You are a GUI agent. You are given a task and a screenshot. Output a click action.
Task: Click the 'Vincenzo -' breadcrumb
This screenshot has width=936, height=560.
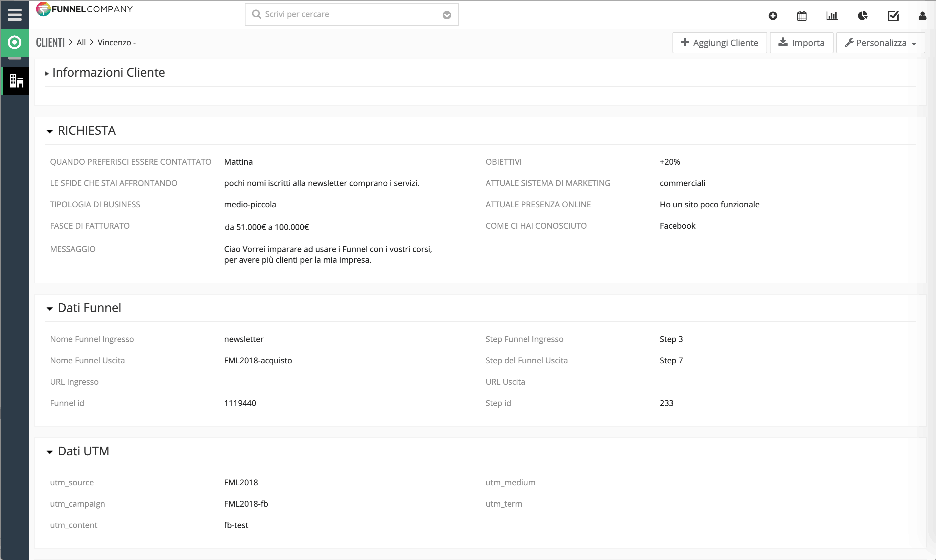click(x=117, y=42)
